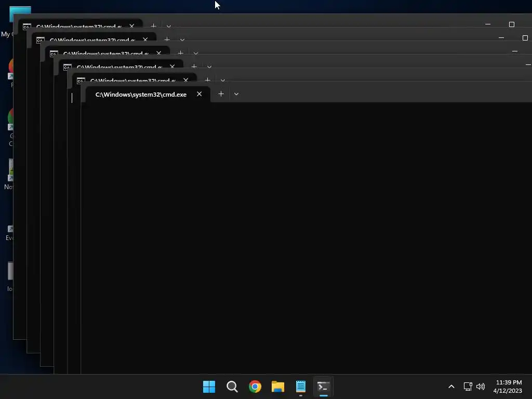Open tab dropdown in the window directly behind front
Screen dimensions: 532x399
point(222,81)
